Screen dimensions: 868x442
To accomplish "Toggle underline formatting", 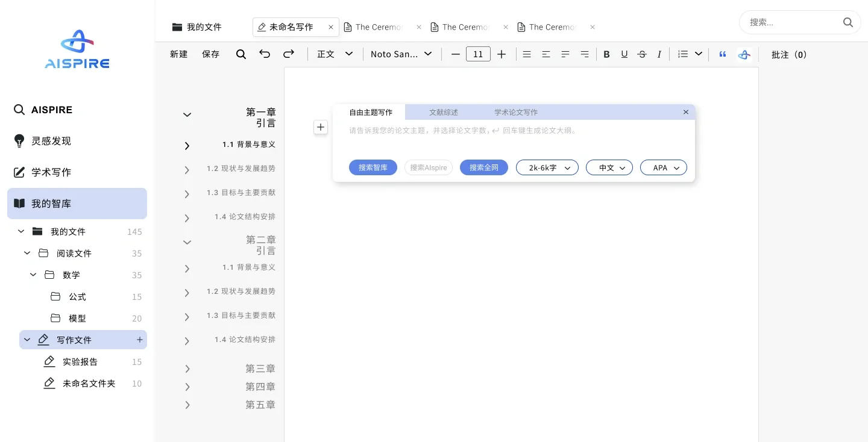I will (624, 54).
